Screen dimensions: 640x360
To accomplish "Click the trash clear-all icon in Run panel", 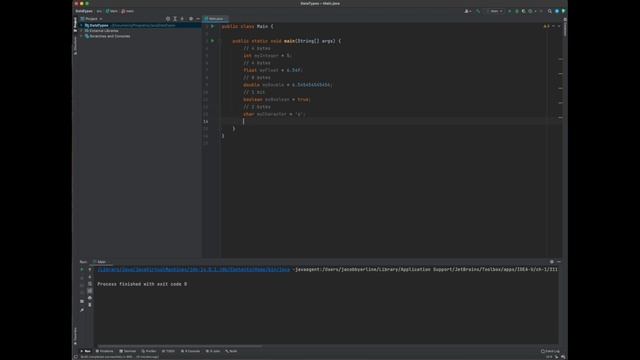I will click(x=90, y=305).
